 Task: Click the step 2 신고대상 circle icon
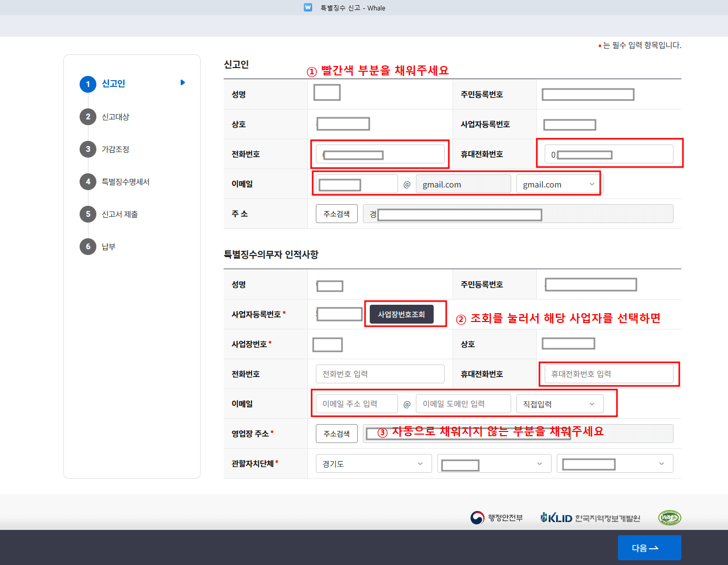88,117
